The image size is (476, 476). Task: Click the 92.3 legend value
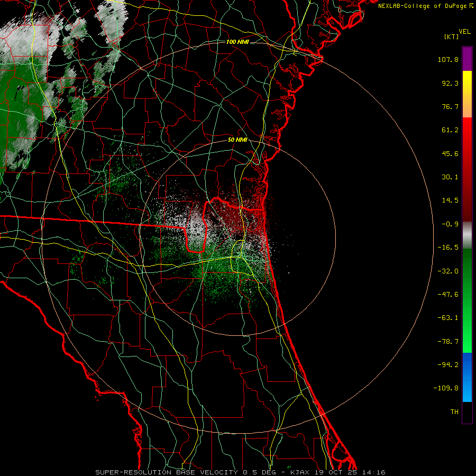coord(450,83)
